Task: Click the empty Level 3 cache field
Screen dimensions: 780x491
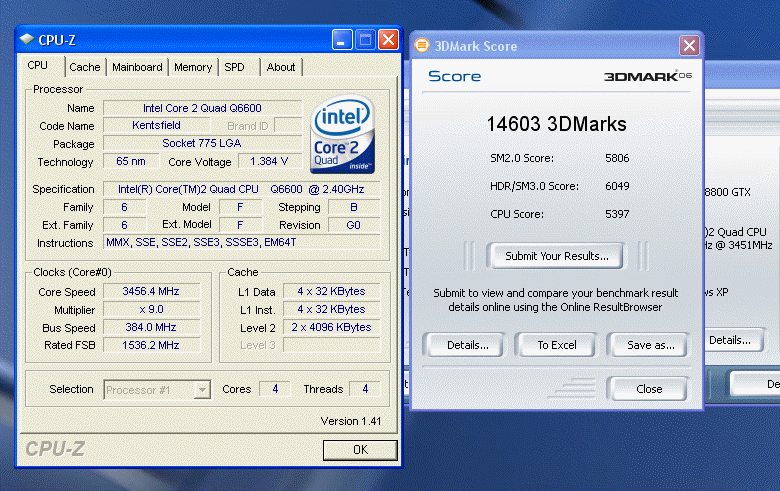Action: [332, 345]
